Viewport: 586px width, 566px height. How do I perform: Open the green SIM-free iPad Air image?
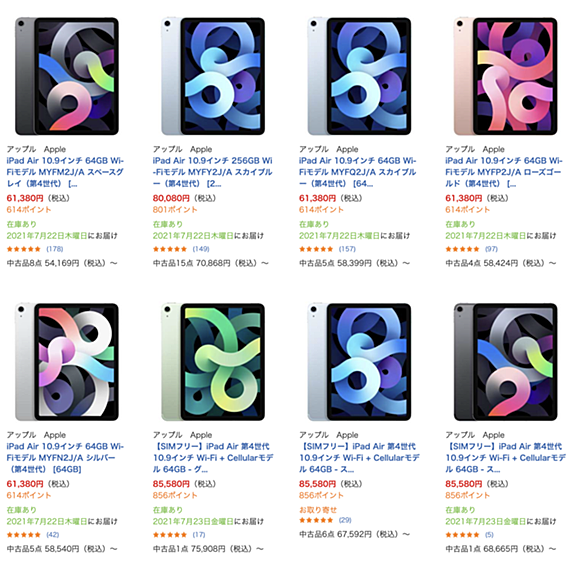[x=213, y=362]
